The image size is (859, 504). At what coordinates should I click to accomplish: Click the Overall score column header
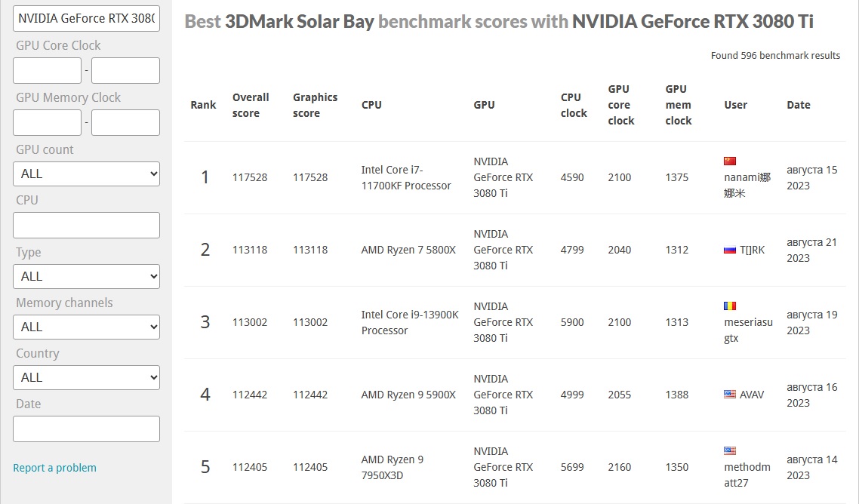tap(251, 105)
